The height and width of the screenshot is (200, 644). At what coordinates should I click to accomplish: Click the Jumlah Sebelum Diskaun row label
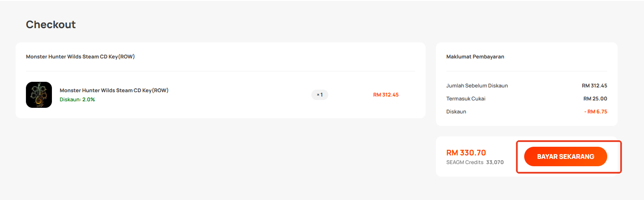477,86
